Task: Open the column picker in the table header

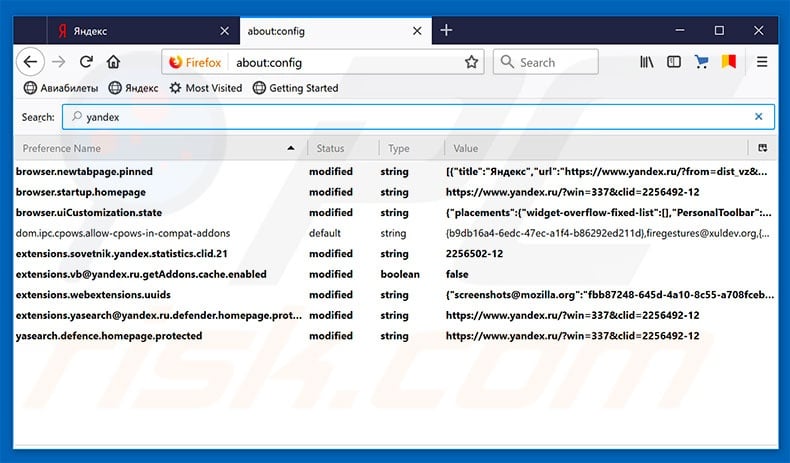Action: [x=763, y=148]
